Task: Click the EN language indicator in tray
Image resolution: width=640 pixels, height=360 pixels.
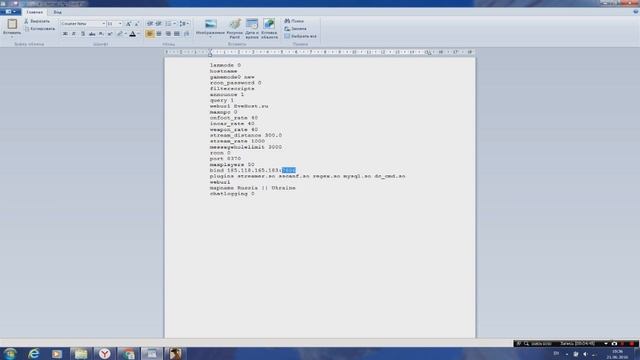Action: click(x=556, y=353)
